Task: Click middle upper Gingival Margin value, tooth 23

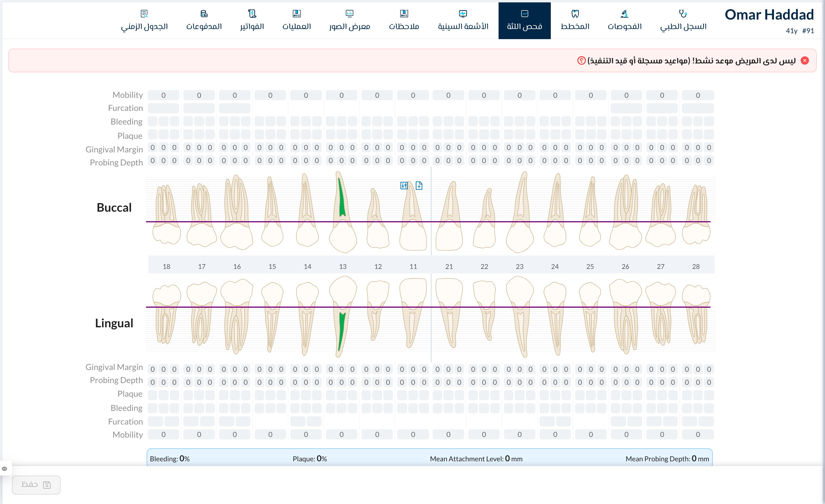Action: (519, 147)
